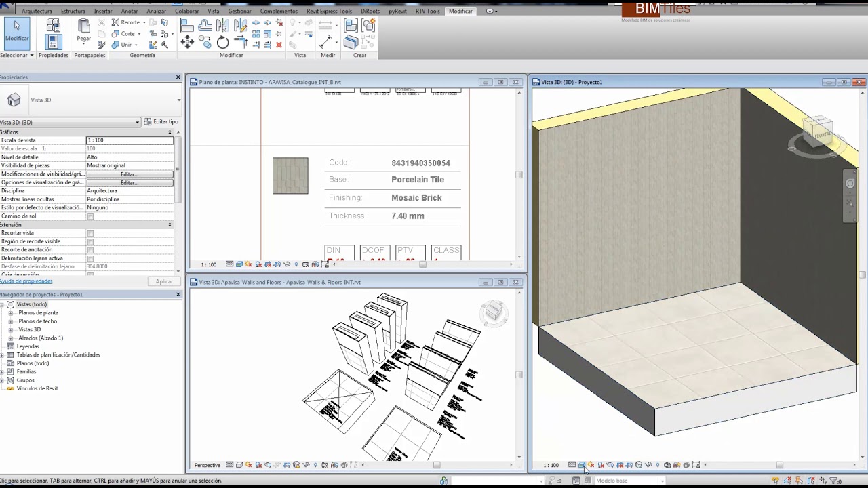Viewport: 868px width, 488px height.
Task: Click tile swatch thumbnail in catalogue plan view
Action: 290,176
